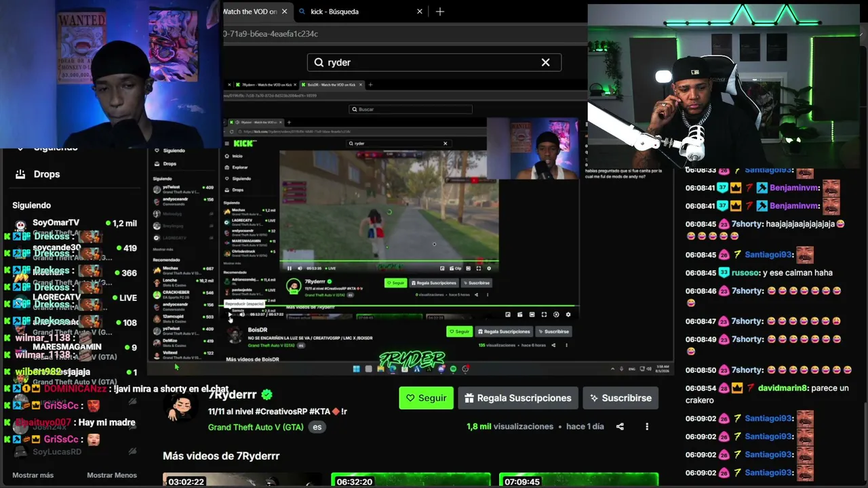Switch to the 'kick - Búsqueda' tab

coord(334,12)
